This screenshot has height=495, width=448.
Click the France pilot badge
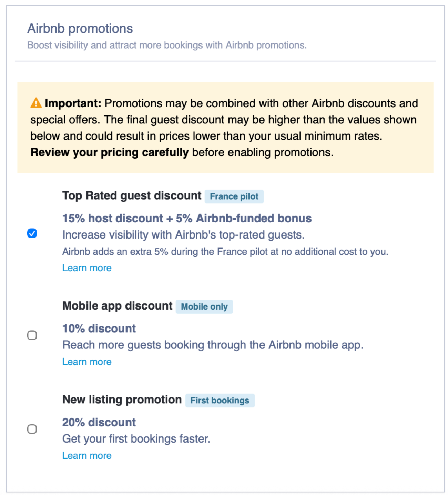point(234,196)
